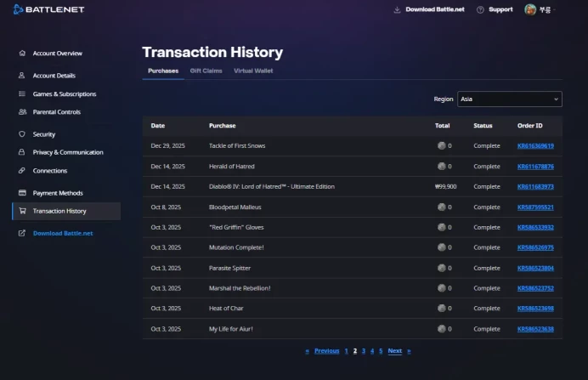Select the Security shield icon
This screenshot has width=588, height=380.
(22, 134)
